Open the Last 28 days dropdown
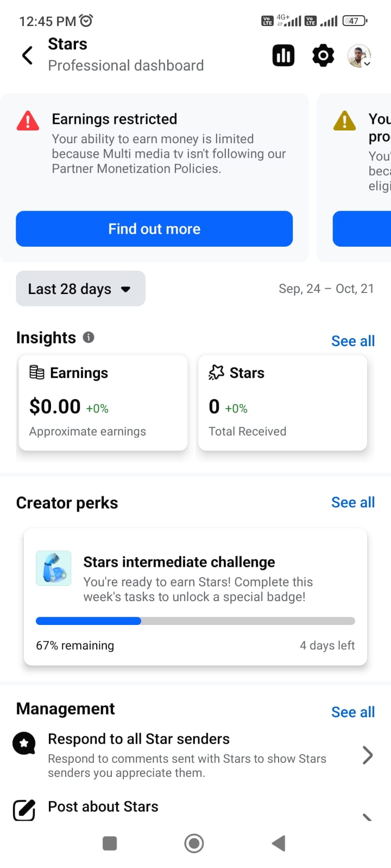The image size is (391, 868). pyautogui.click(x=80, y=289)
